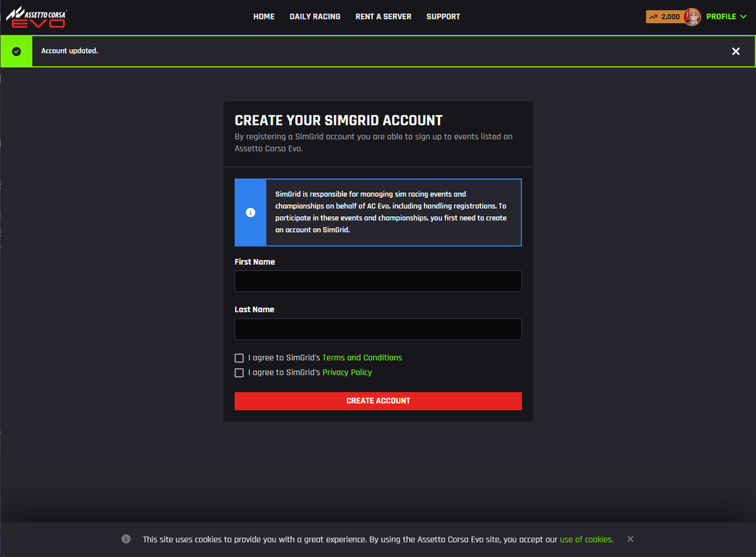Open the Privacy Policy link

tap(347, 372)
